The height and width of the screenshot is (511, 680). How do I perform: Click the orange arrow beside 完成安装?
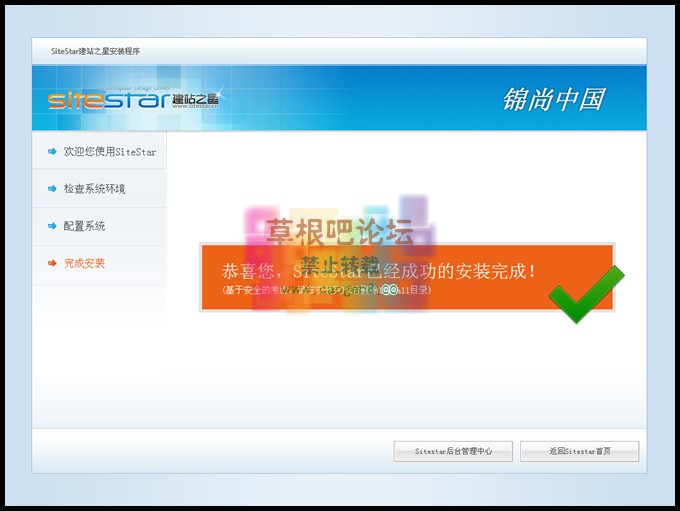tap(52, 263)
